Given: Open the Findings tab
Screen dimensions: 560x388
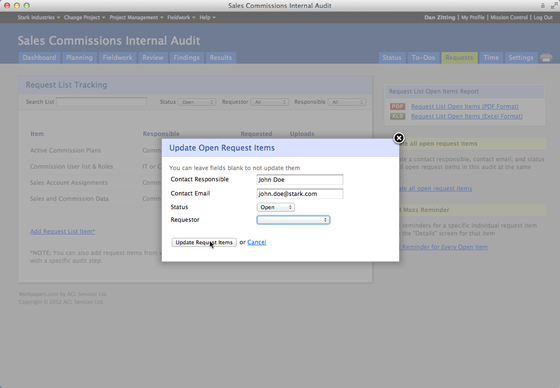Looking at the screenshot, I should [186, 58].
